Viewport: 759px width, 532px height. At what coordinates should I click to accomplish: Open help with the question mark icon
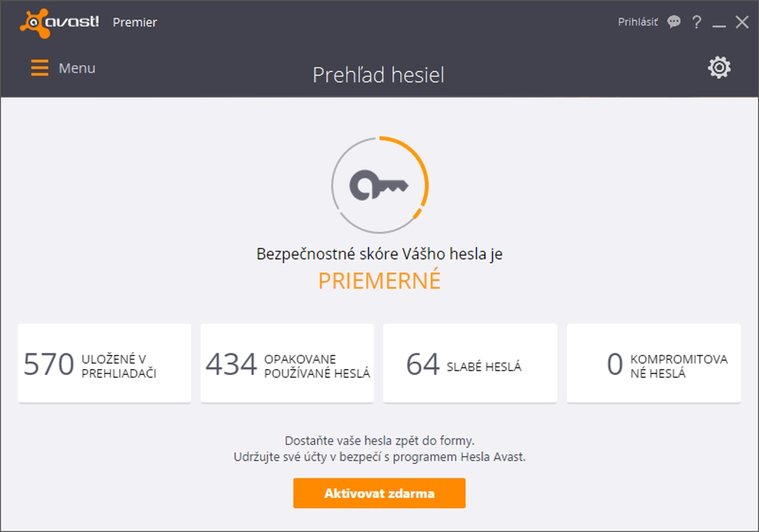(696, 22)
